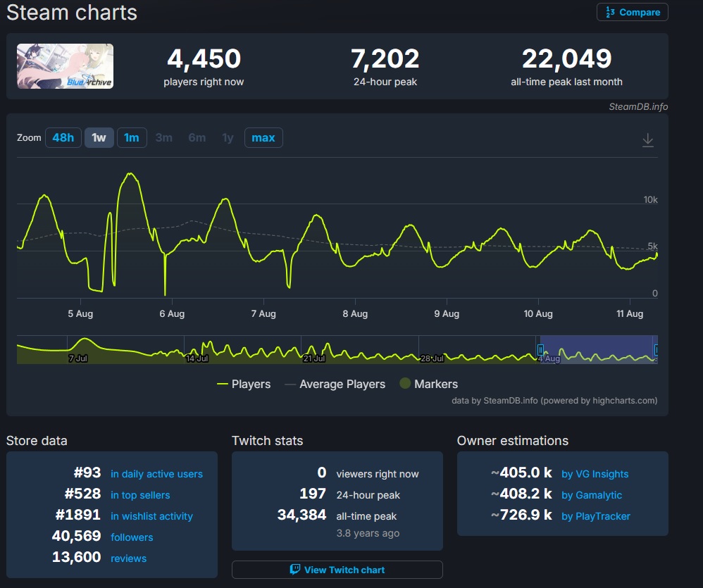Viewport: 703px width, 588px height.
Task: Open the reviews link
Action: 129,558
